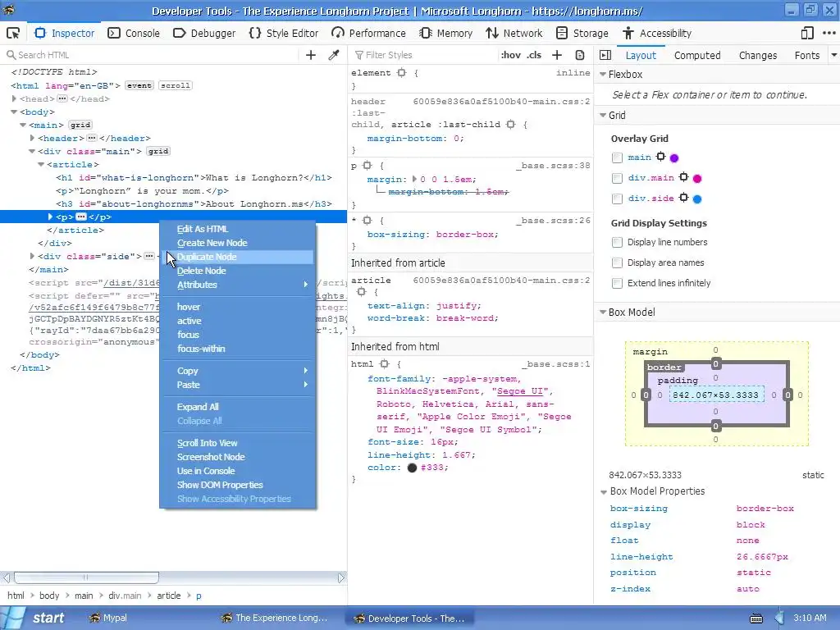Open the sidebar tabs overflow dropdown

point(834,55)
